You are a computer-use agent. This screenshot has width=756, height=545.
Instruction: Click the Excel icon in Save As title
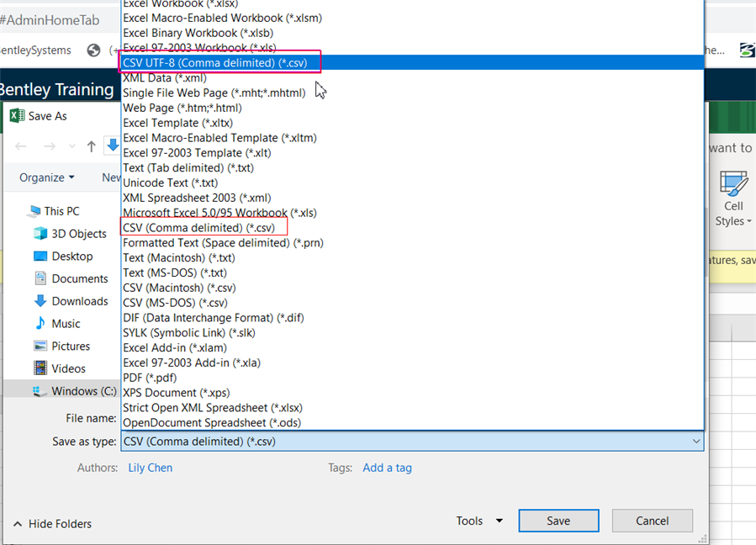point(18,116)
